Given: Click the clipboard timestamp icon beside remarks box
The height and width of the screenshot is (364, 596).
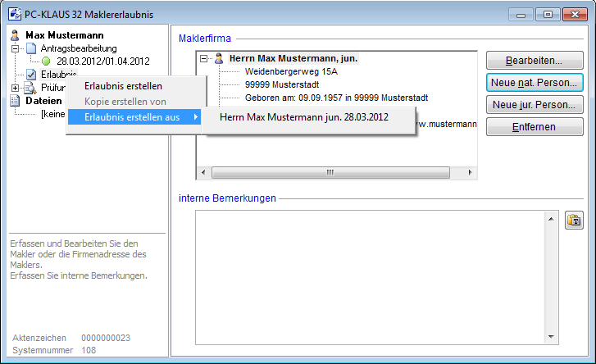Looking at the screenshot, I should (574, 221).
